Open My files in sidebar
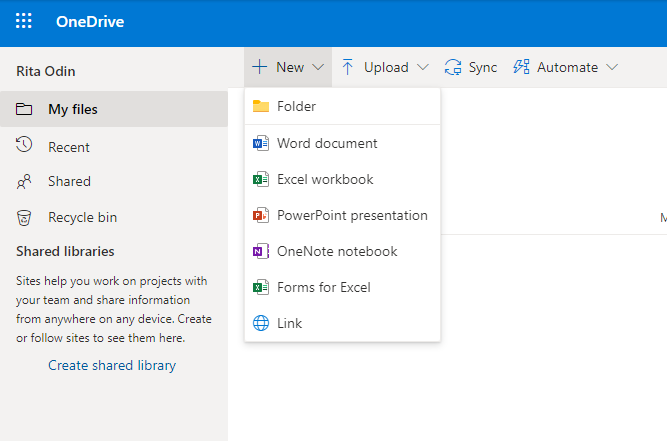The height and width of the screenshot is (441, 667). [114, 109]
